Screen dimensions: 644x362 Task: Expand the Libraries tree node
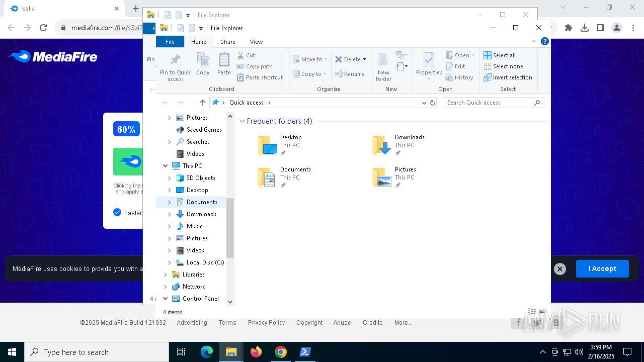(x=165, y=275)
